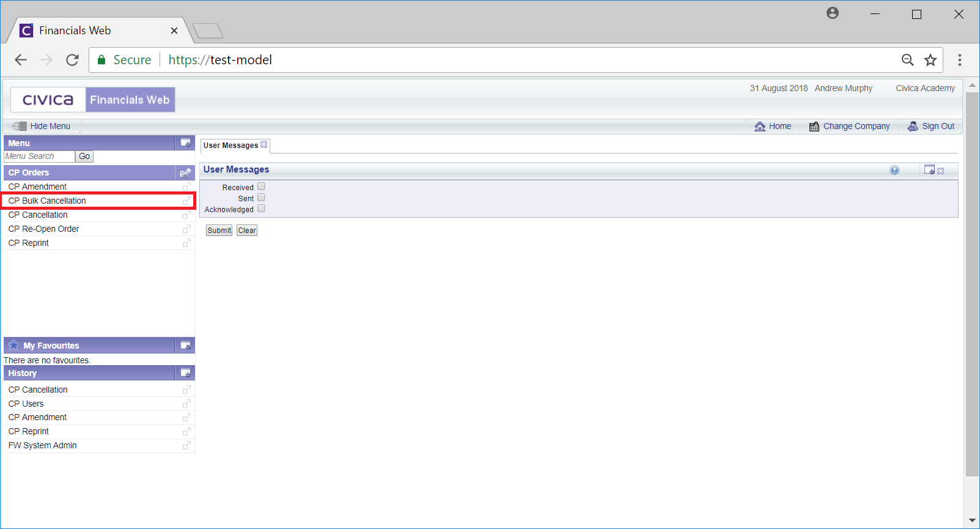Click the My Favourites panel header icon
Viewport: 980px width, 529px height.
186,346
